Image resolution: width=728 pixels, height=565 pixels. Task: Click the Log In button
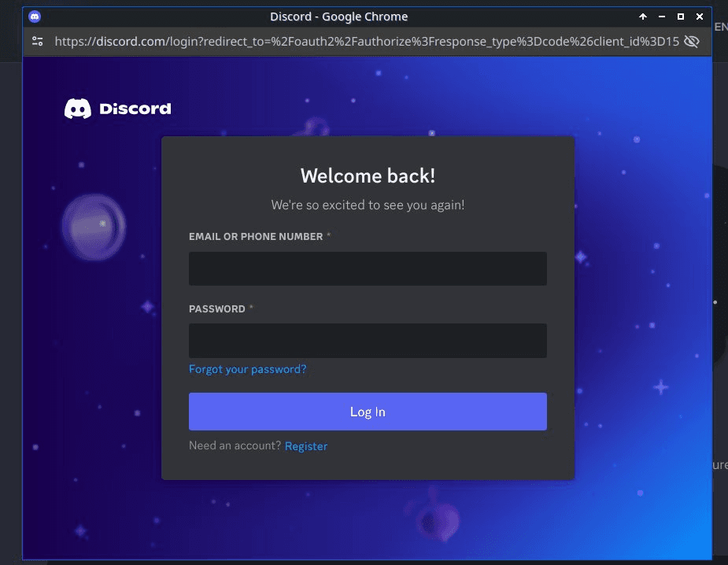tap(368, 412)
